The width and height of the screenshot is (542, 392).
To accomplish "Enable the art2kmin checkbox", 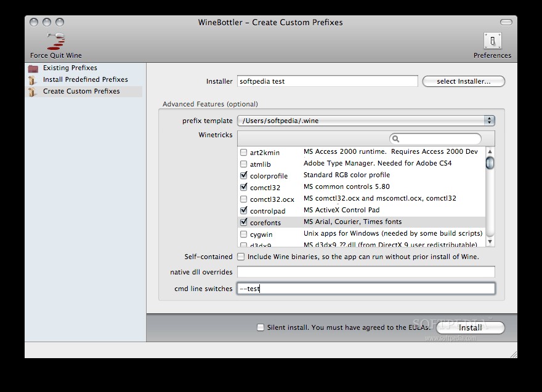I will point(244,153).
